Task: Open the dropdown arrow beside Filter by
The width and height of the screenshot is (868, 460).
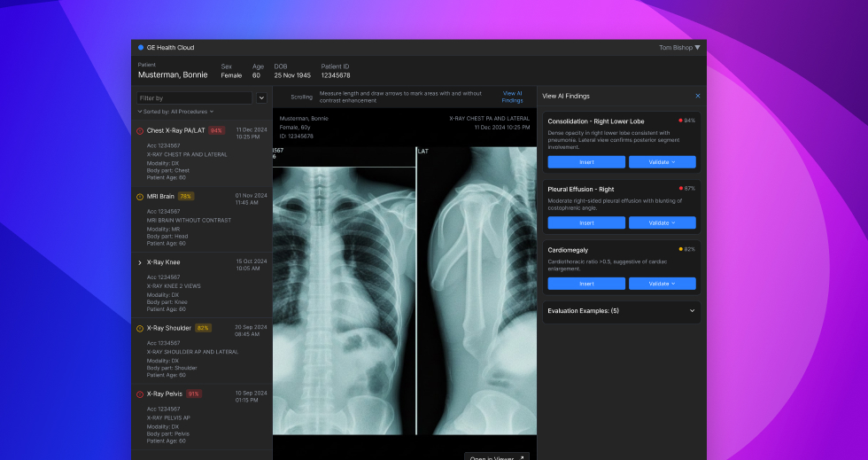Action: 262,98
